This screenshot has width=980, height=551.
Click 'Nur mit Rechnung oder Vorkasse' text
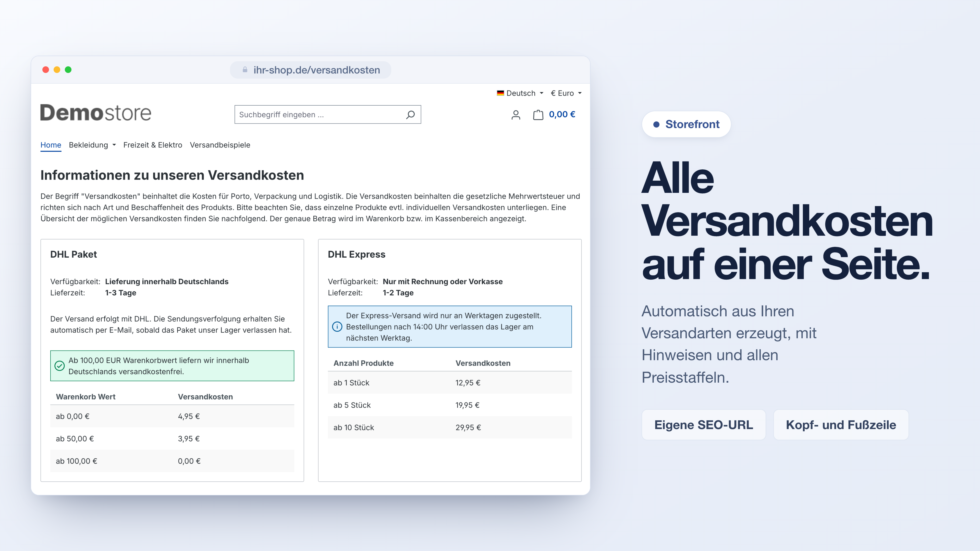(443, 281)
